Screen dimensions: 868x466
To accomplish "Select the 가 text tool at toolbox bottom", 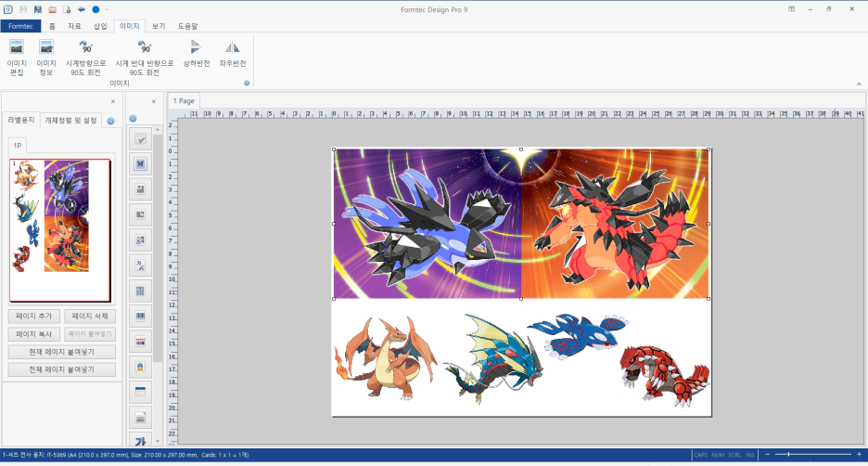I will (141, 441).
